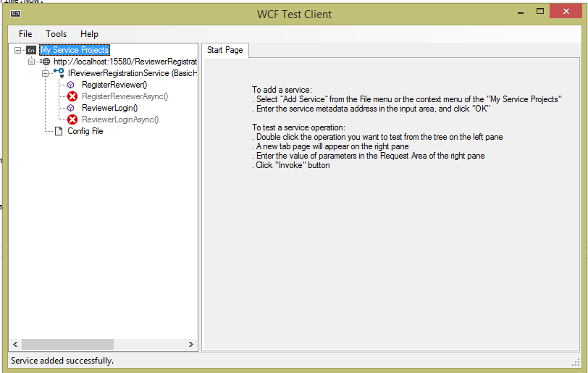The image size is (588, 373).
Task: Click the Config File document icon
Action: (59, 131)
